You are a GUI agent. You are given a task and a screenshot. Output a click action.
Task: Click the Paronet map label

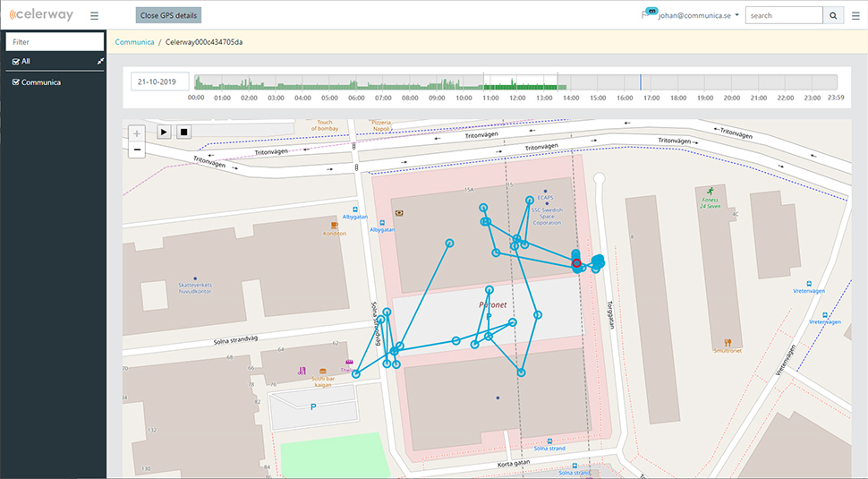click(493, 304)
